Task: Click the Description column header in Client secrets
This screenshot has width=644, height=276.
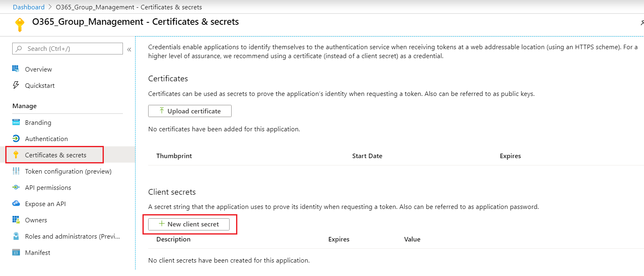Action: (173, 239)
